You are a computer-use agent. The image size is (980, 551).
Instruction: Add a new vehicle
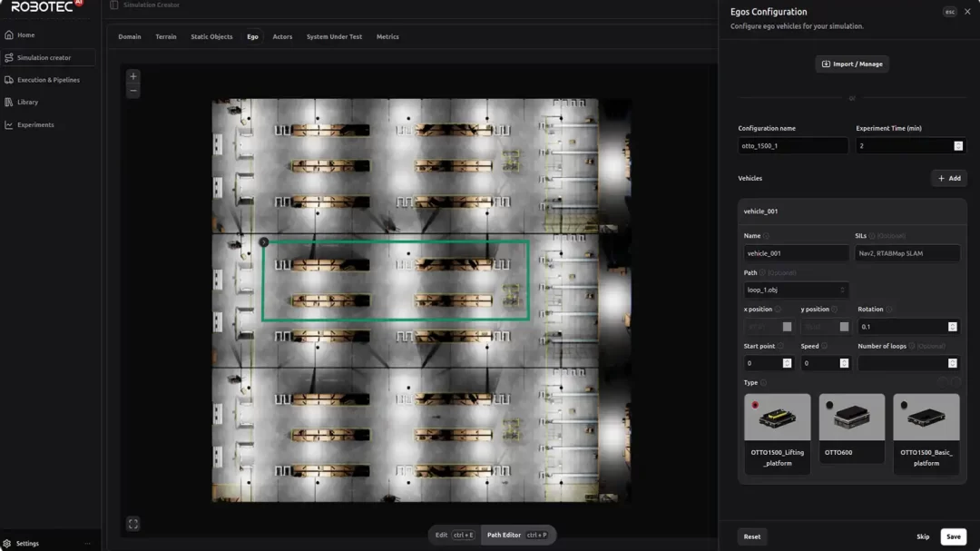click(x=948, y=179)
